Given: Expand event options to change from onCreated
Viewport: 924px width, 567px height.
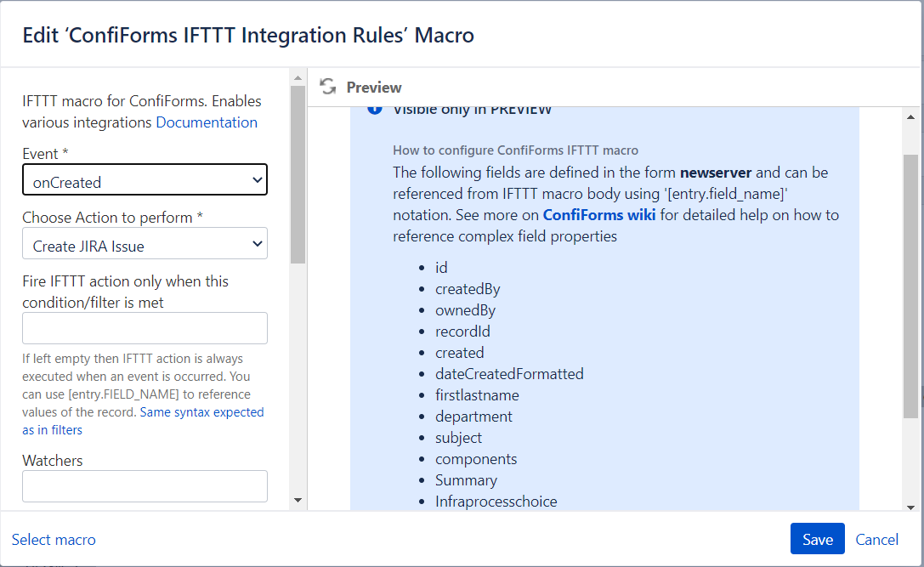Looking at the screenshot, I should (x=145, y=180).
